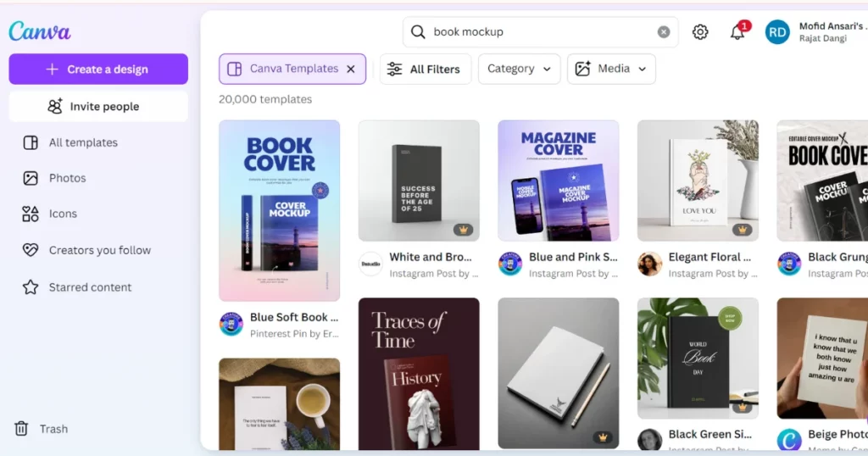Click the plus icon in Create a design
Screen dimensions: 868x456
tap(52, 70)
